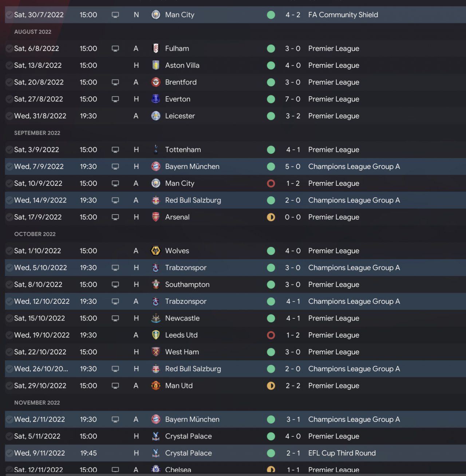Click the Everton club crest
466x476 pixels.
click(x=156, y=99)
